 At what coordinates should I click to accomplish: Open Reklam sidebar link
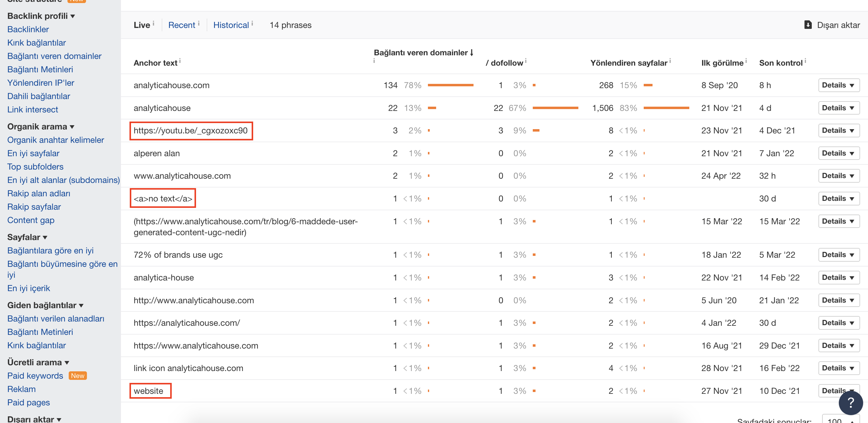pos(21,389)
